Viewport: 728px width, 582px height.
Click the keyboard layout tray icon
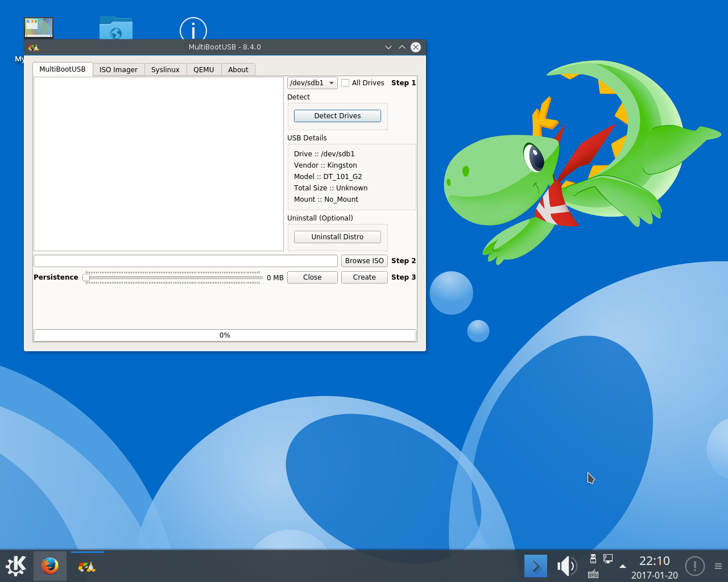tap(593, 574)
